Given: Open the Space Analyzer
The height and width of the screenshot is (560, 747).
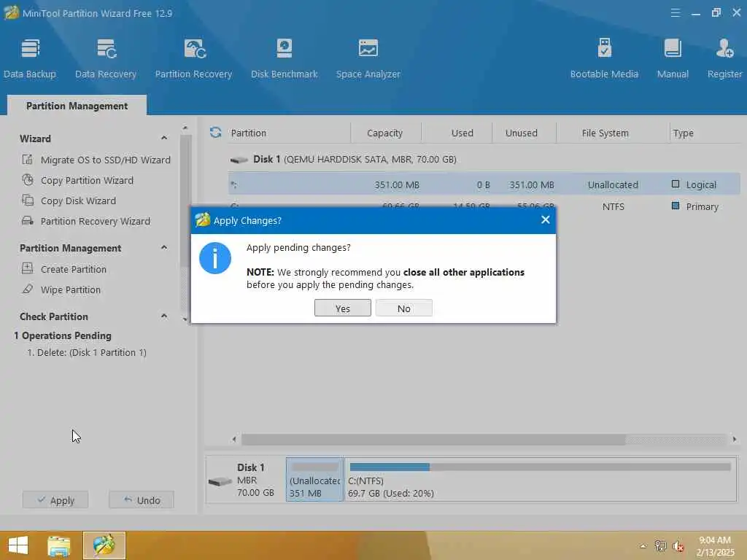Looking at the screenshot, I should (x=368, y=58).
